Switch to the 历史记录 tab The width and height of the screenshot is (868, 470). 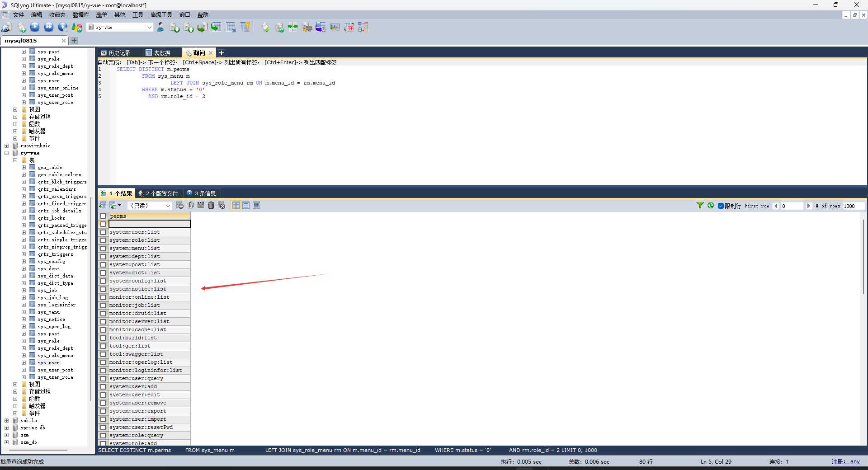tap(120, 53)
